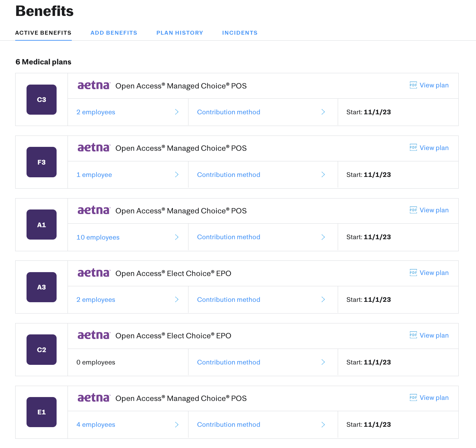This screenshot has width=476, height=448.
Task: Expand A1 employees chevron arrow
Action: pos(177,237)
